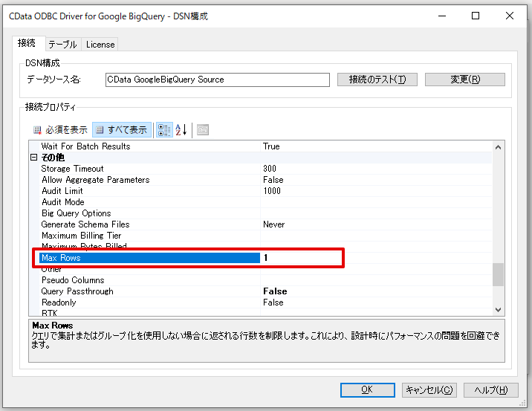Click the property grid scrollbar thumb
Image resolution: width=532 pixels, height=411 pixels.
coord(498,274)
